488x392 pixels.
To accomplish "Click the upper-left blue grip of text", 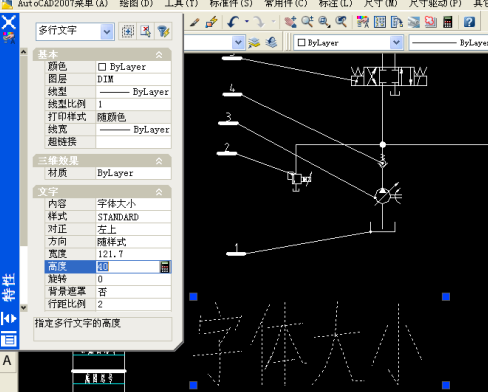I will 193,297.
